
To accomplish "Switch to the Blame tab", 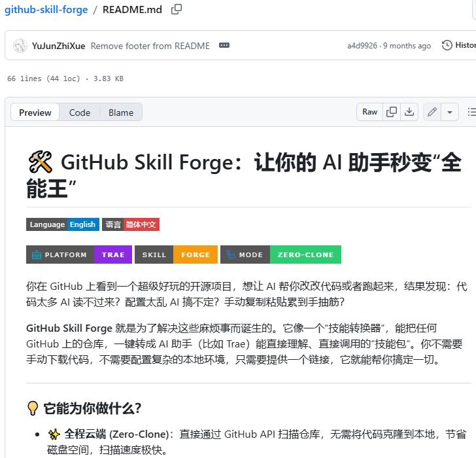I will pos(121,113).
